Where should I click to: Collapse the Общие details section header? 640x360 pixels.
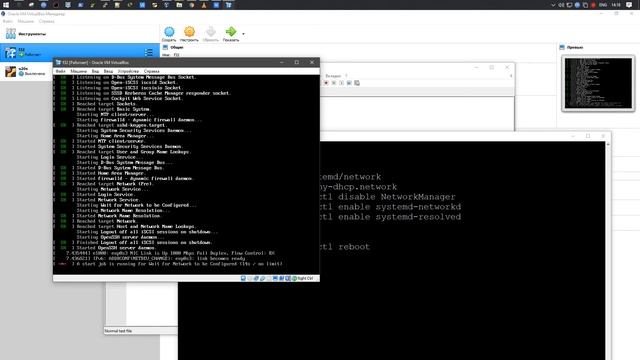[x=176, y=47]
